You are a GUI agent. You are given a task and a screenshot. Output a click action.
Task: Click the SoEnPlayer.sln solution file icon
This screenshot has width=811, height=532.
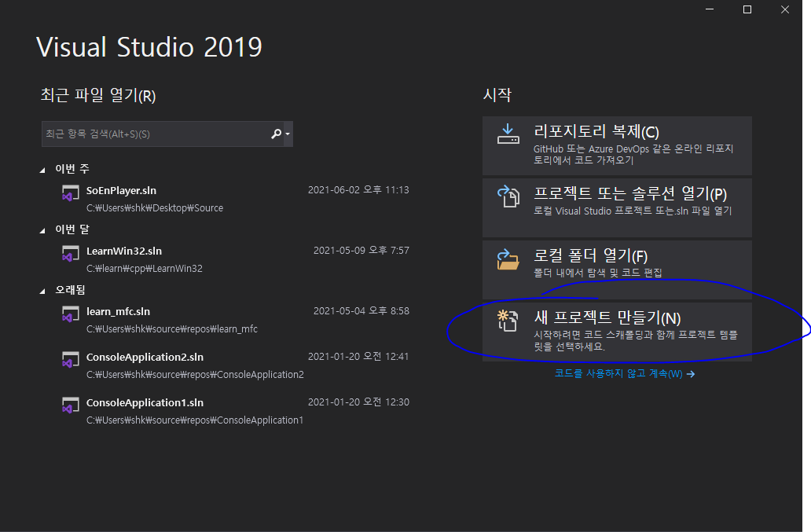pos(71,193)
